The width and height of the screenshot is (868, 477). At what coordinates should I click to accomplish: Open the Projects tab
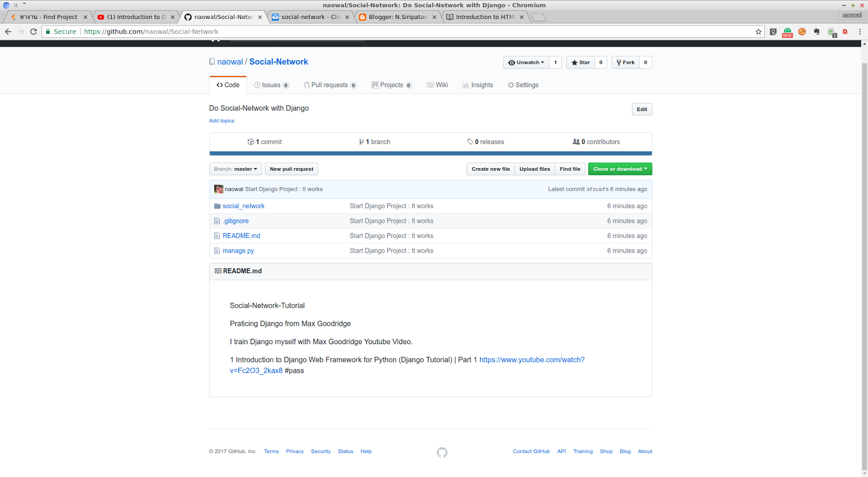click(391, 85)
